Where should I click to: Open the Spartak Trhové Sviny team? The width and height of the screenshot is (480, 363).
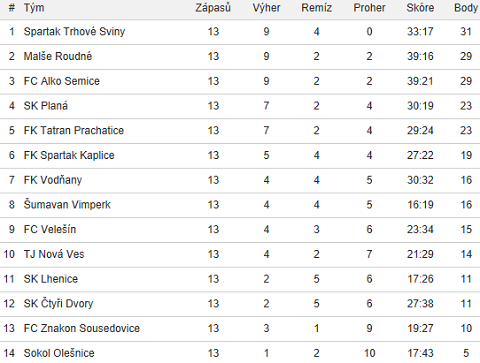74,32
